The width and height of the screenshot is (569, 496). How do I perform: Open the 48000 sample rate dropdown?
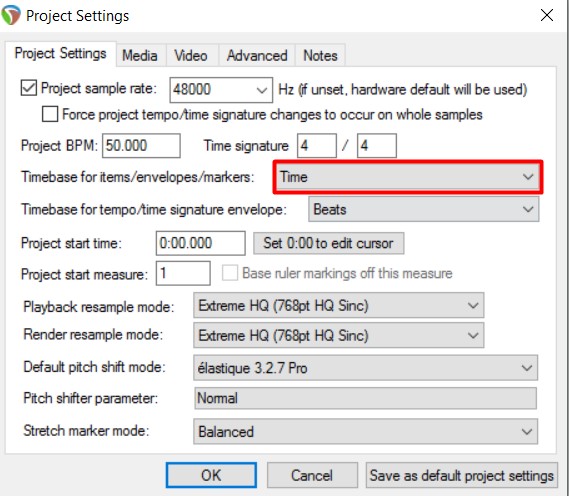pyautogui.click(x=221, y=89)
